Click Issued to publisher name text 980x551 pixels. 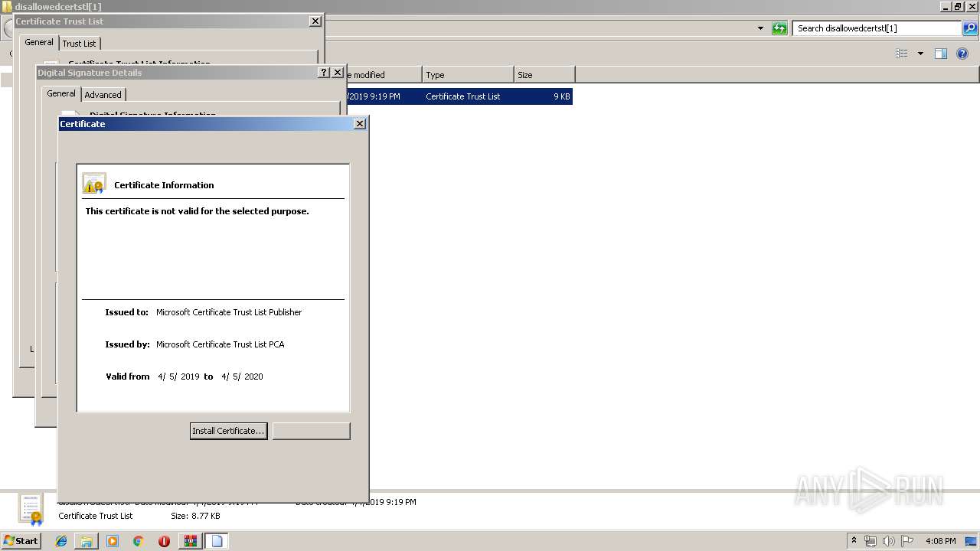pyautogui.click(x=229, y=312)
